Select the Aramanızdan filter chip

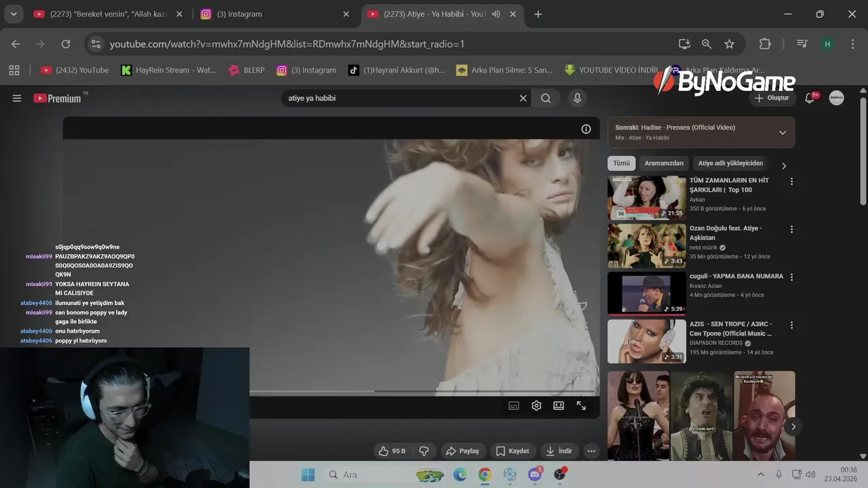click(664, 163)
